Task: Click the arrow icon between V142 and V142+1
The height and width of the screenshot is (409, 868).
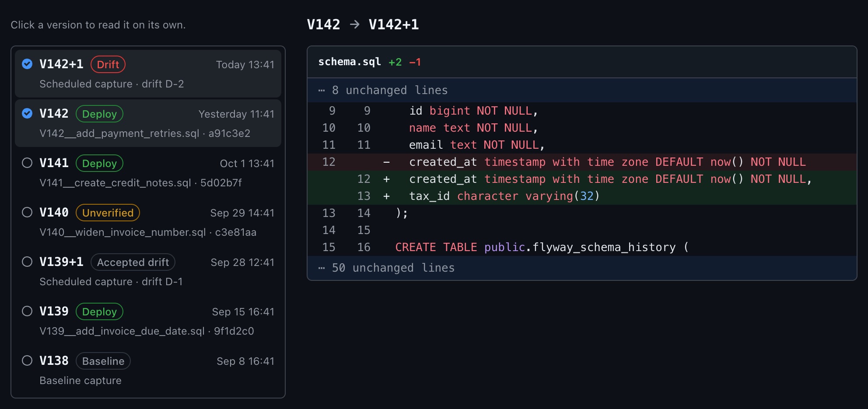Action: coord(355,24)
